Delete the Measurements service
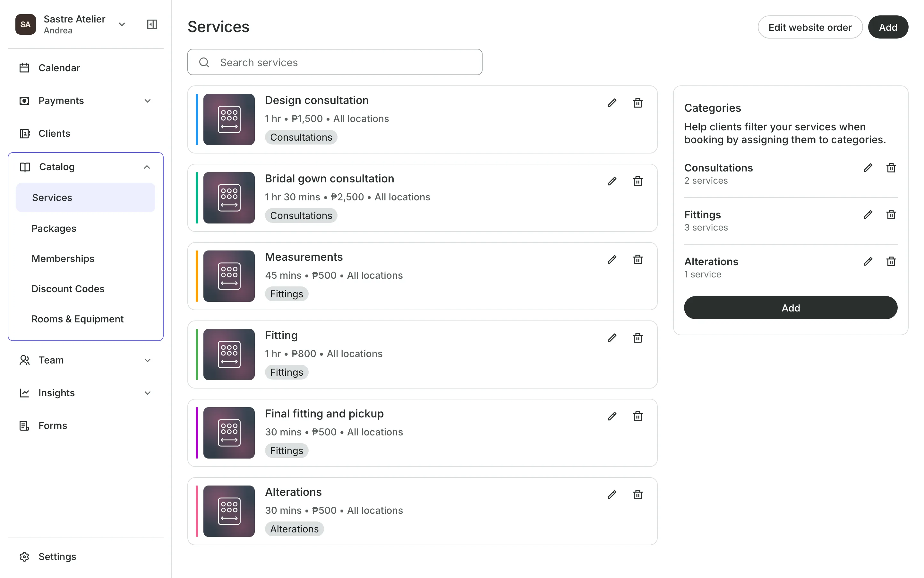The width and height of the screenshot is (924, 578). click(x=637, y=259)
